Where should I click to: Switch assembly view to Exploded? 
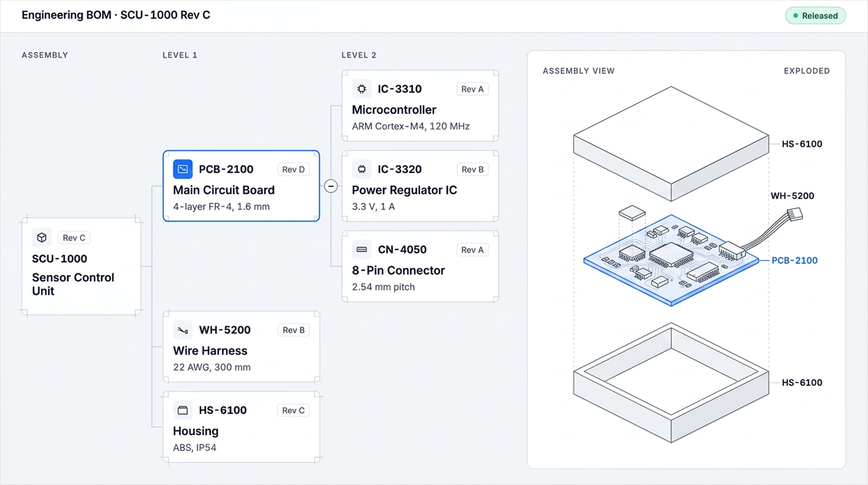807,71
